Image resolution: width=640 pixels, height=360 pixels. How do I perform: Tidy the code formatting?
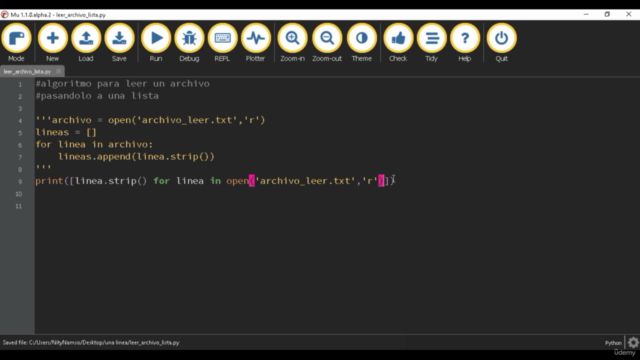[431, 42]
